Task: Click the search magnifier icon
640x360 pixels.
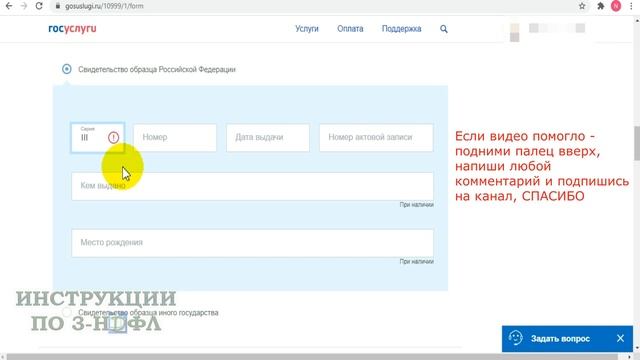Action: click(x=444, y=29)
